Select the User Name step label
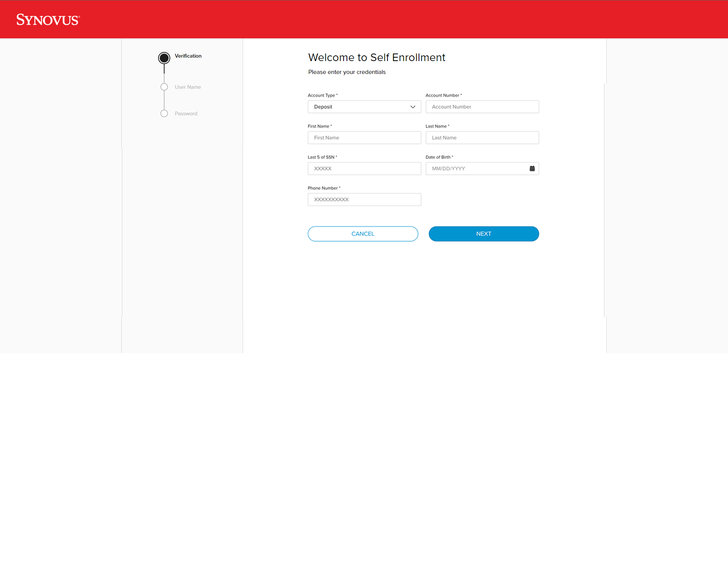 [188, 87]
